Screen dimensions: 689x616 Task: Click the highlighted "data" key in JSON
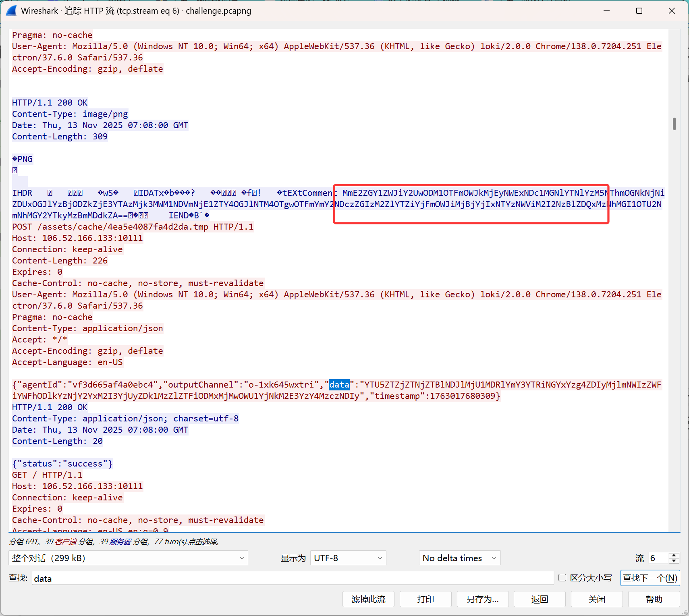tap(339, 385)
